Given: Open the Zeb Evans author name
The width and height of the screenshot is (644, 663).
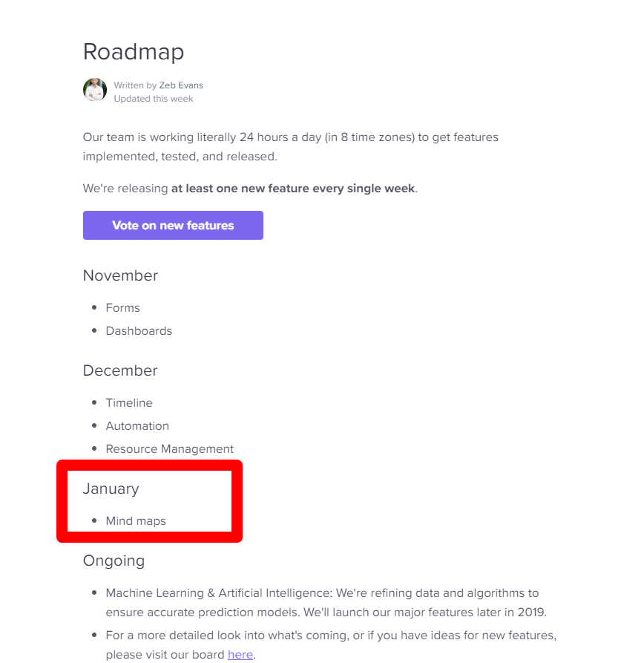Looking at the screenshot, I should [181, 85].
